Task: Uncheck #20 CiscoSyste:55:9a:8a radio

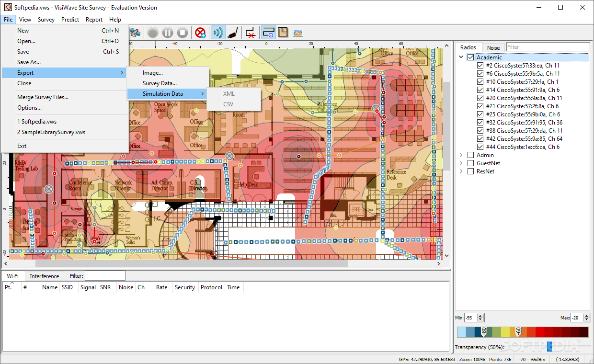Action: (480, 98)
